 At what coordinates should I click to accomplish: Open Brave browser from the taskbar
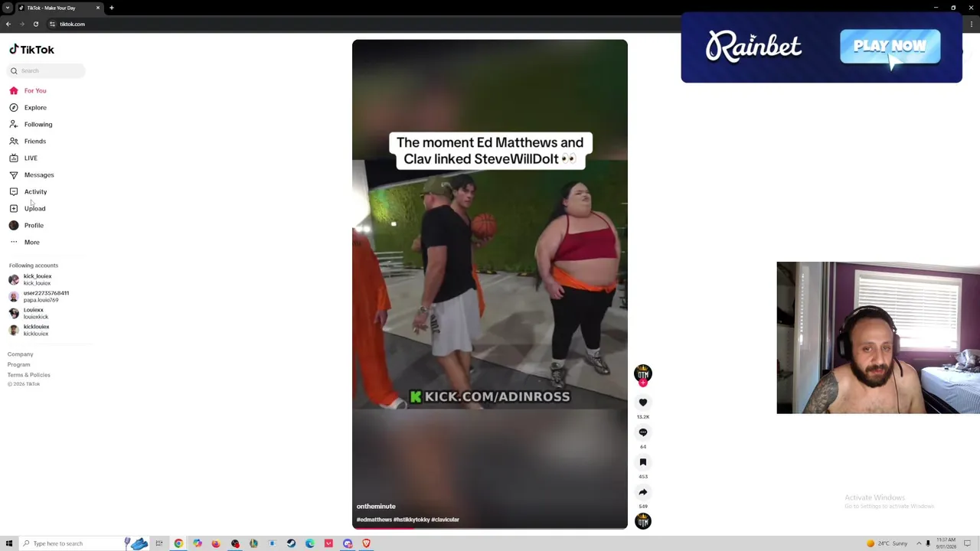pos(366,543)
